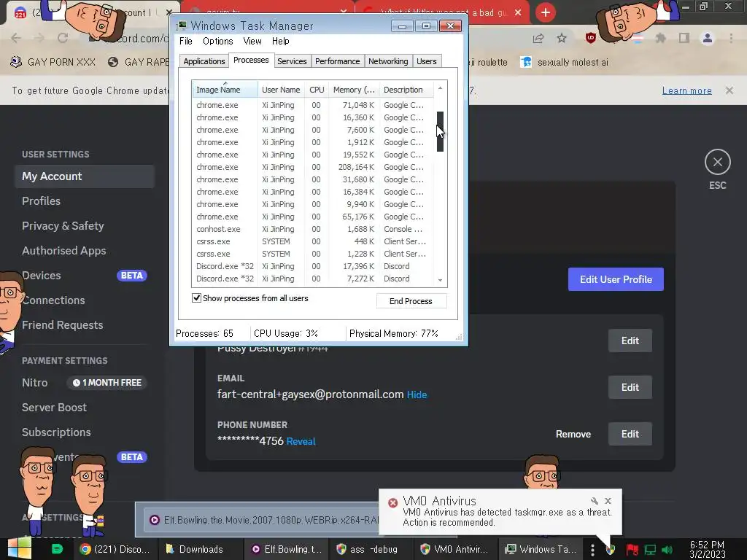
Task: Uncheck Show processes from all users
Action: [x=196, y=298]
